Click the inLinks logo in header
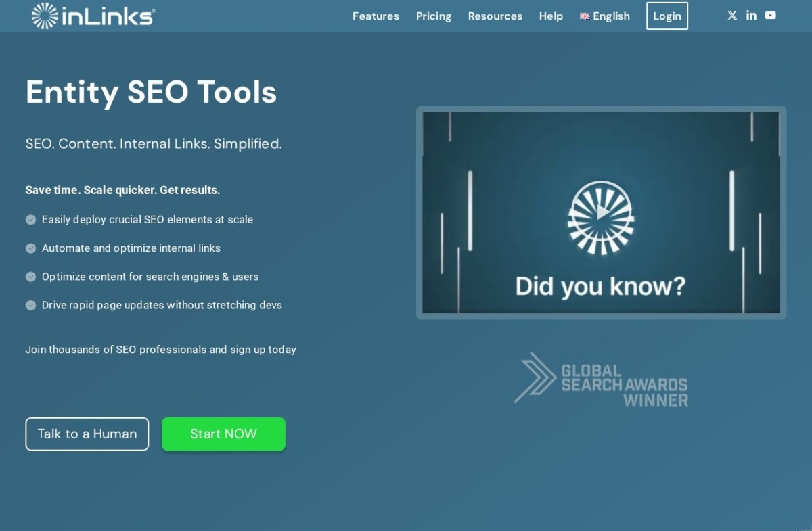 (x=93, y=16)
